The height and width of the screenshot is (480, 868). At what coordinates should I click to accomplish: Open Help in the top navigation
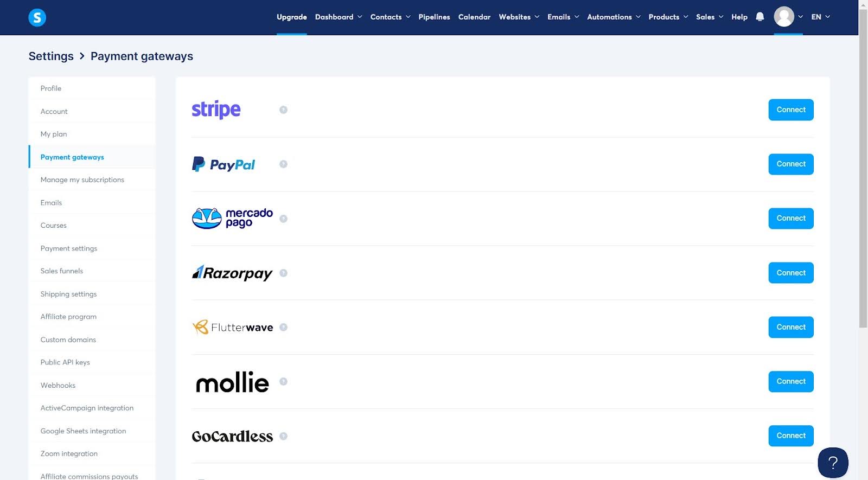[739, 17]
